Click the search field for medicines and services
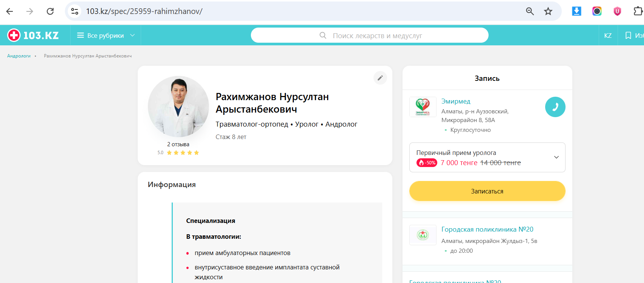644x283 pixels. click(370, 36)
